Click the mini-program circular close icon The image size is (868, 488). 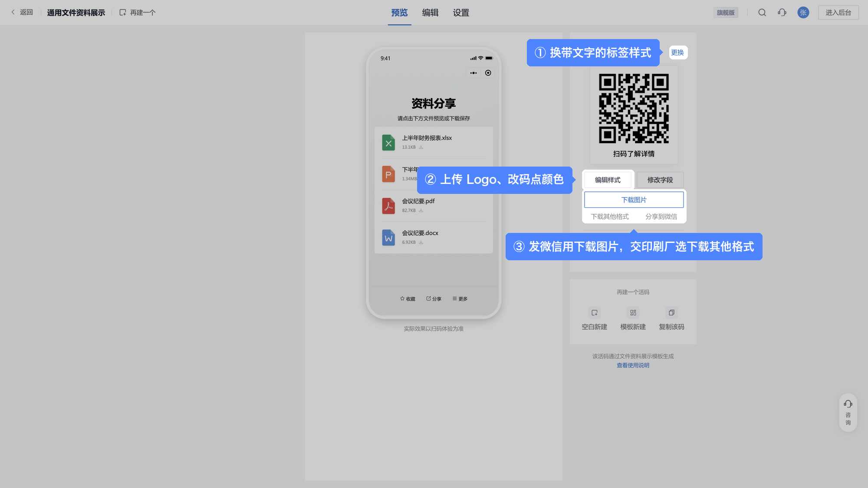[488, 73]
